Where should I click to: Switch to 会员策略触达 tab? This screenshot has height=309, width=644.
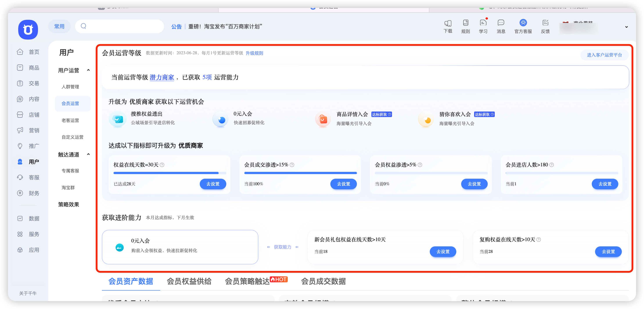247,281
